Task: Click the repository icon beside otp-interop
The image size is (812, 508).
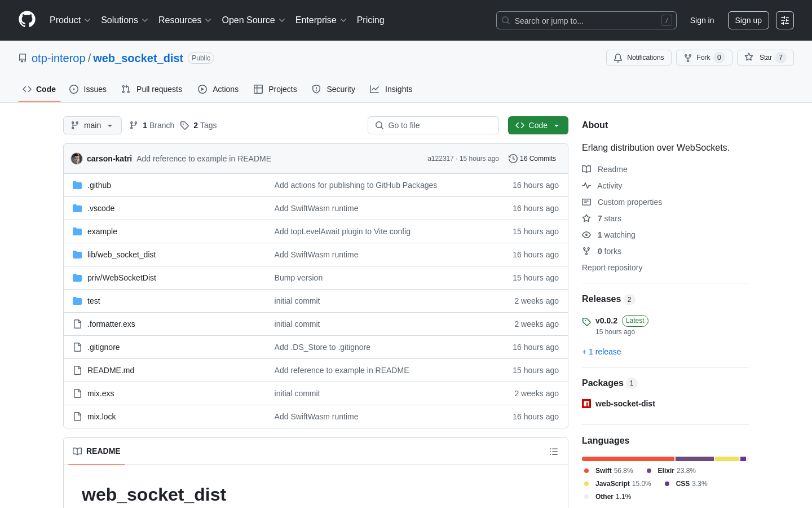Action: coord(23,58)
